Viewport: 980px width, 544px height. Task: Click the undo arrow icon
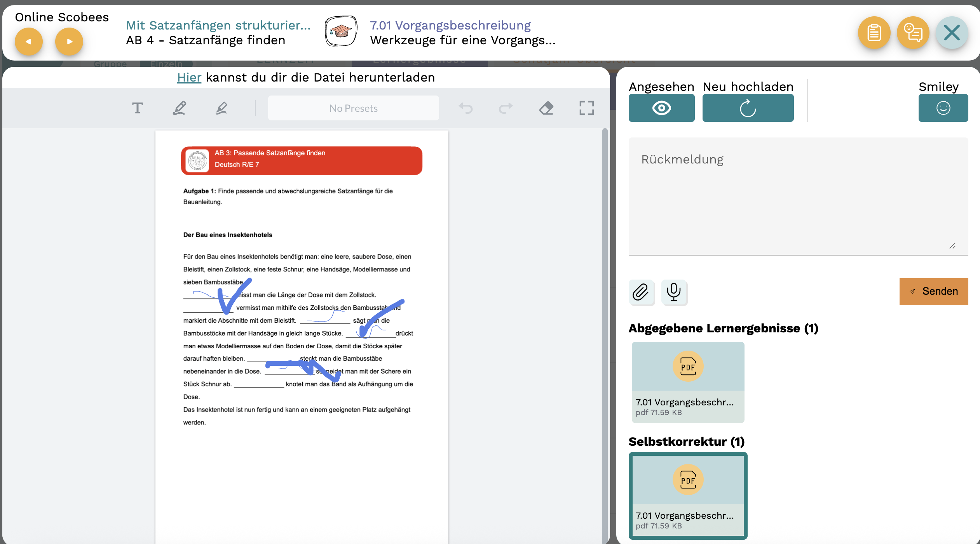pyautogui.click(x=466, y=108)
